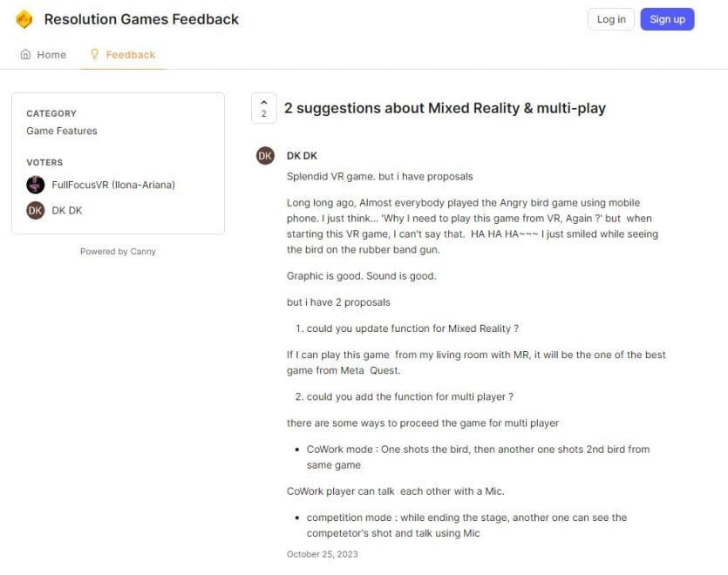Click the Powered by Canny link
The height and width of the screenshot is (575, 728).
(x=118, y=252)
